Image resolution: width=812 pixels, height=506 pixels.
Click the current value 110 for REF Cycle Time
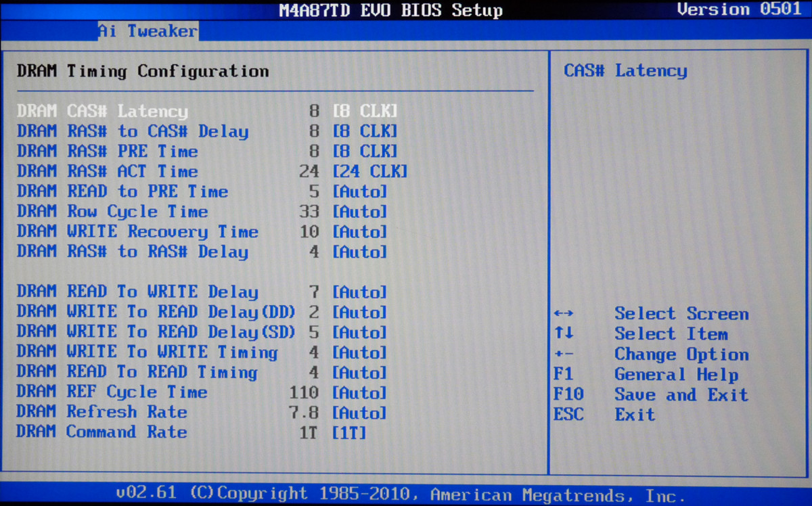coord(304,392)
